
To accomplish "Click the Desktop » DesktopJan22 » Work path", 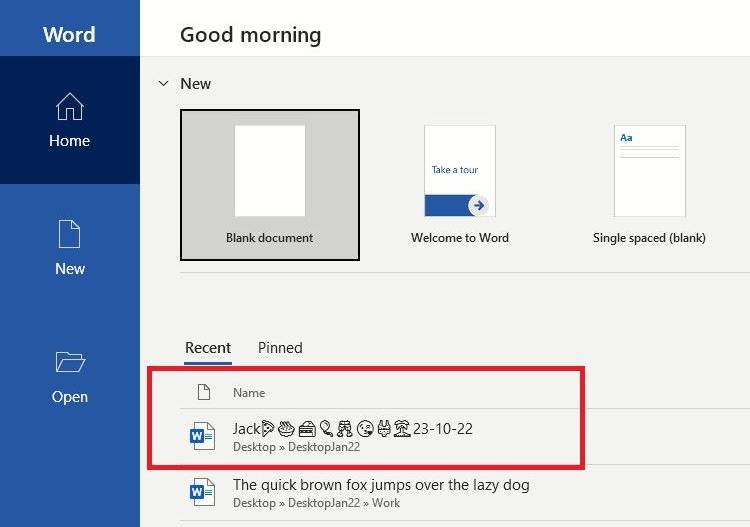I will click(317, 503).
